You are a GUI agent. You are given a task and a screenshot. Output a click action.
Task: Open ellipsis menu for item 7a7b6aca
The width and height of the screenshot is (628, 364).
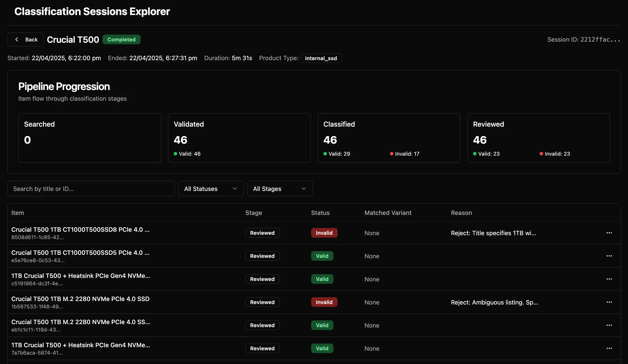coord(609,349)
